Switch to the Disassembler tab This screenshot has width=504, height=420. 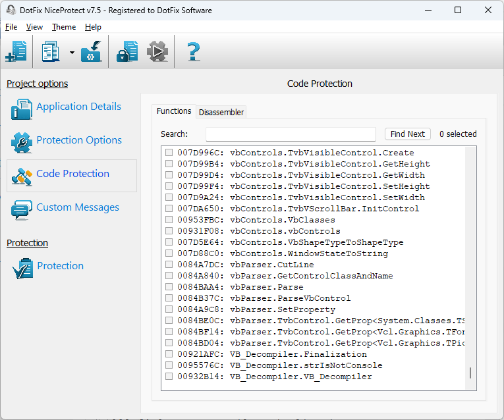coord(221,113)
